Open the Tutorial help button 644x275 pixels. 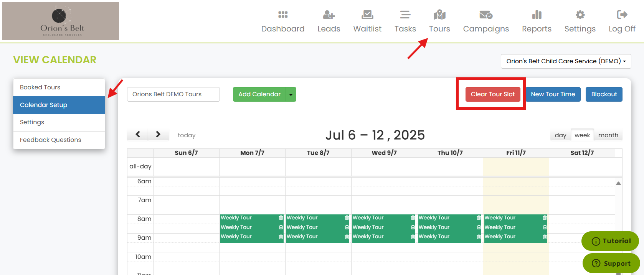610,241
